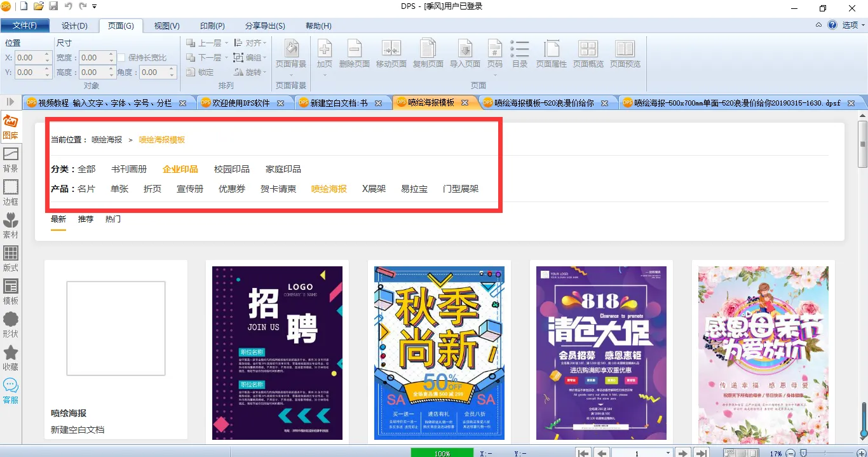
Task: Expand the quick access toolbar customize arrow
Action: (95, 6)
